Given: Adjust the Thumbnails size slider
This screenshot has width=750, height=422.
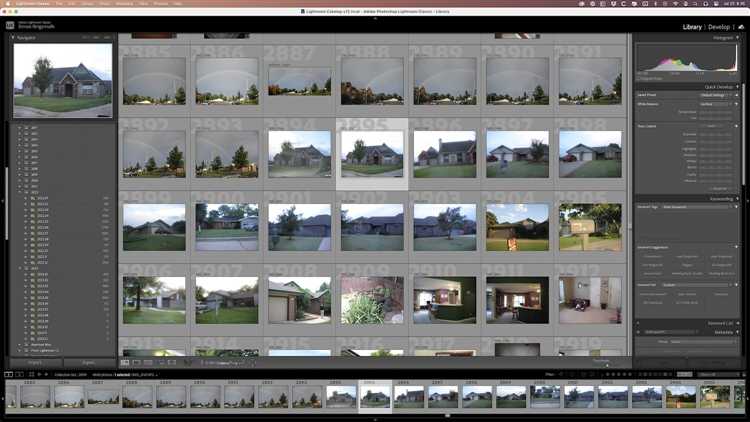Looking at the screenshot, I should tap(607, 366).
